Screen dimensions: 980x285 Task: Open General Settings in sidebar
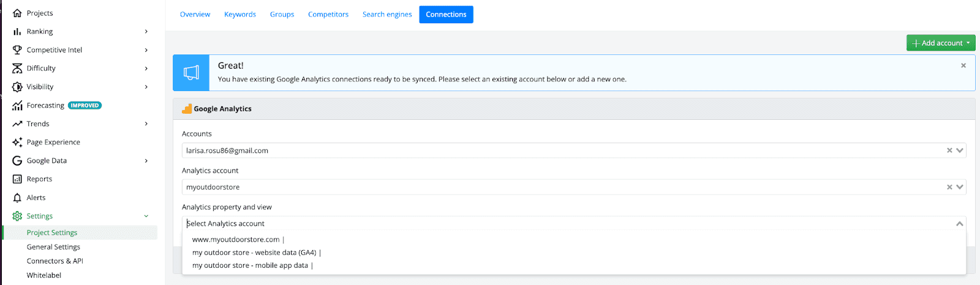tap(53, 247)
